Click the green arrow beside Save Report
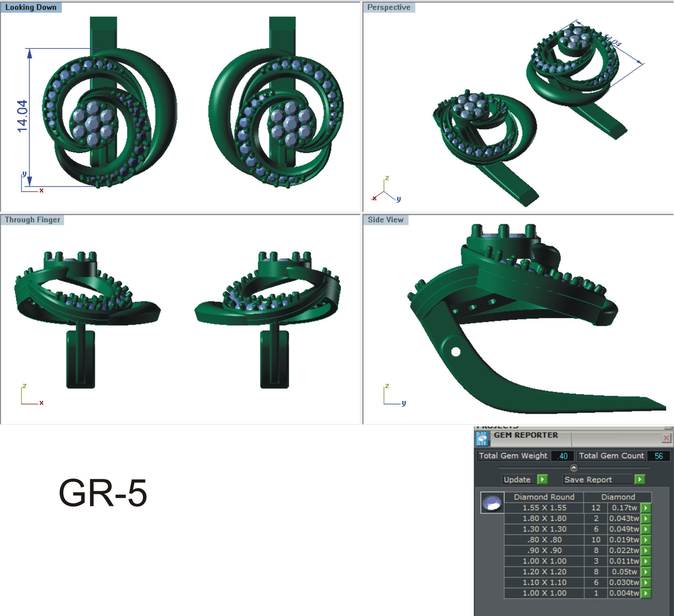This screenshot has height=616, width=674. (x=639, y=479)
